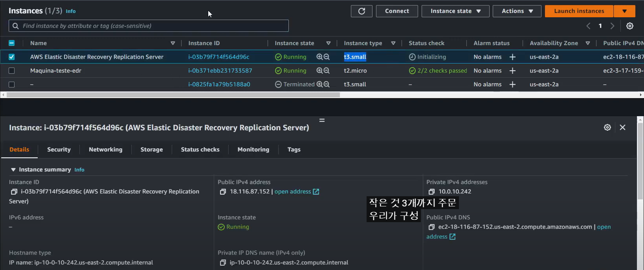Switch to the Status checks tab
The image size is (644, 270).
point(200,150)
